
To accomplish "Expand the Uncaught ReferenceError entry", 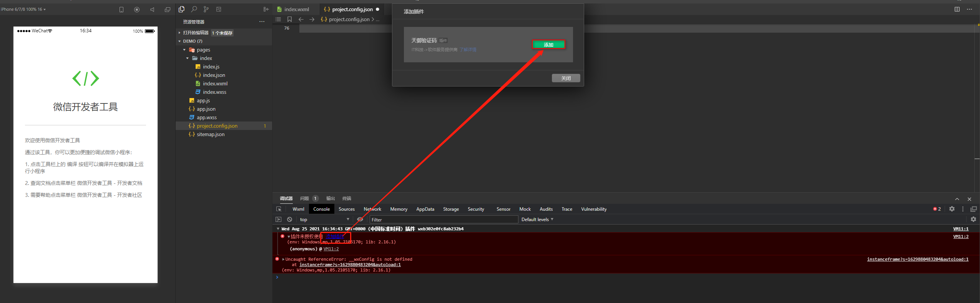I will (x=283, y=259).
